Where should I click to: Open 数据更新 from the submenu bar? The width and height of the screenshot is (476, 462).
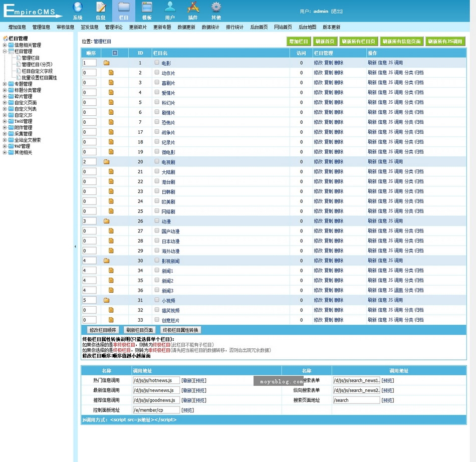click(186, 27)
